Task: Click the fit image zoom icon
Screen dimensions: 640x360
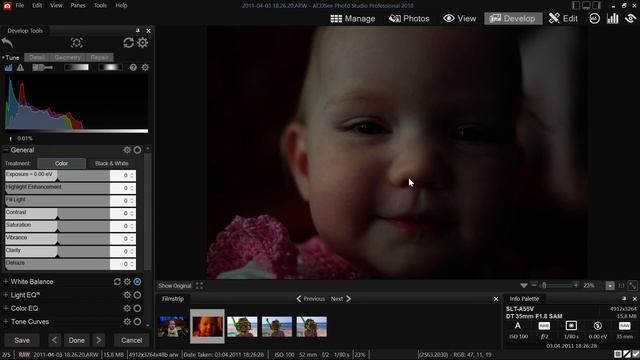Action: (632, 286)
